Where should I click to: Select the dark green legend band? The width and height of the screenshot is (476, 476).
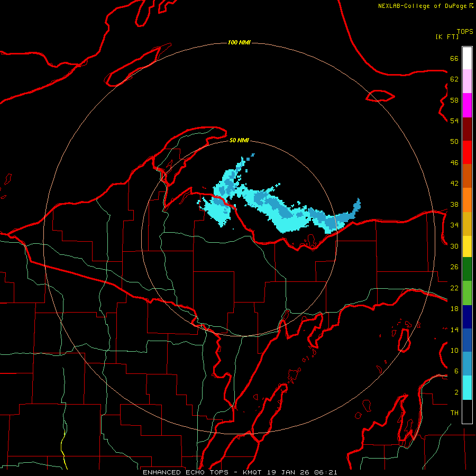pyautogui.click(x=467, y=269)
